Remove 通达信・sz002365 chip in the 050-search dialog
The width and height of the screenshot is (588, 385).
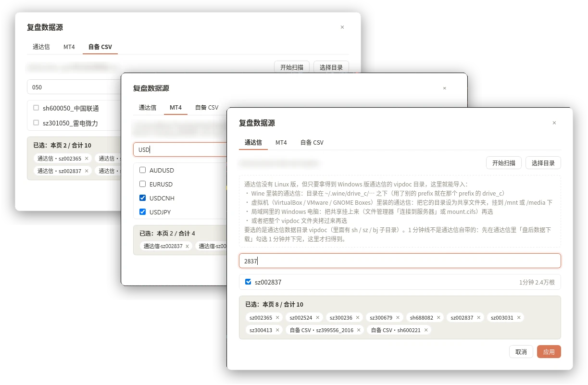87,159
